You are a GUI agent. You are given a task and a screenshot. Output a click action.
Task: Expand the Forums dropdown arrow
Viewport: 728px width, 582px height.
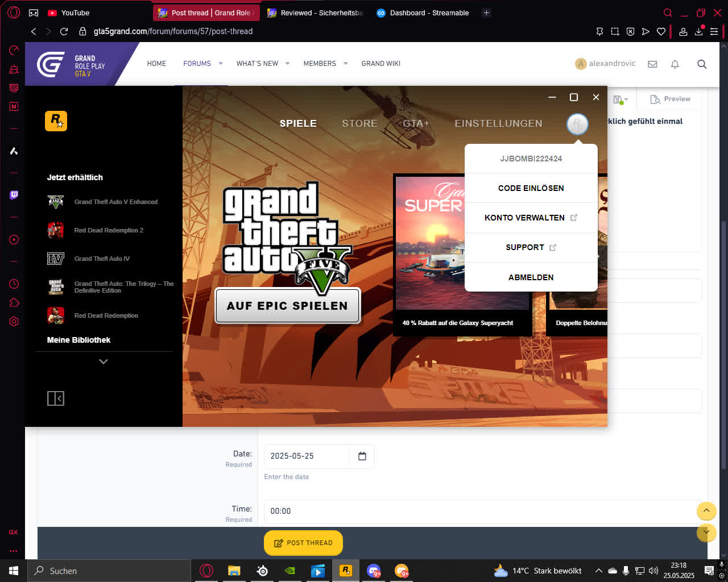[221, 64]
